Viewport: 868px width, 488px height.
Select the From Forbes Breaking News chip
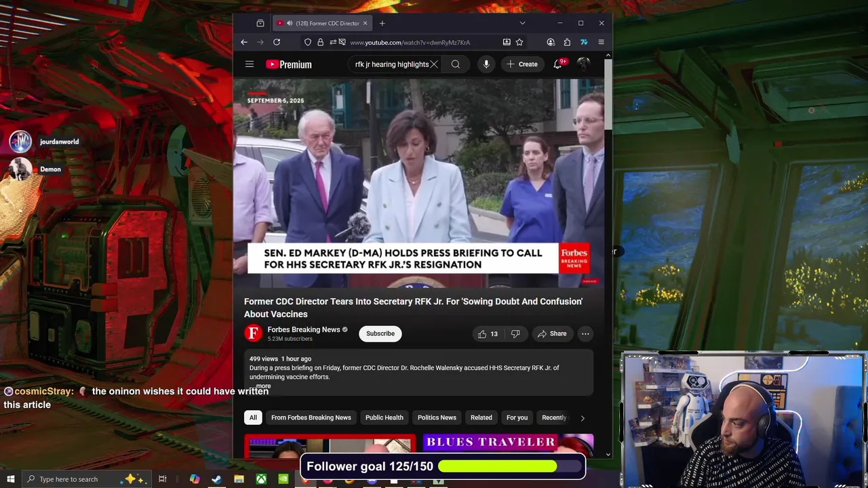click(x=311, y=418)
